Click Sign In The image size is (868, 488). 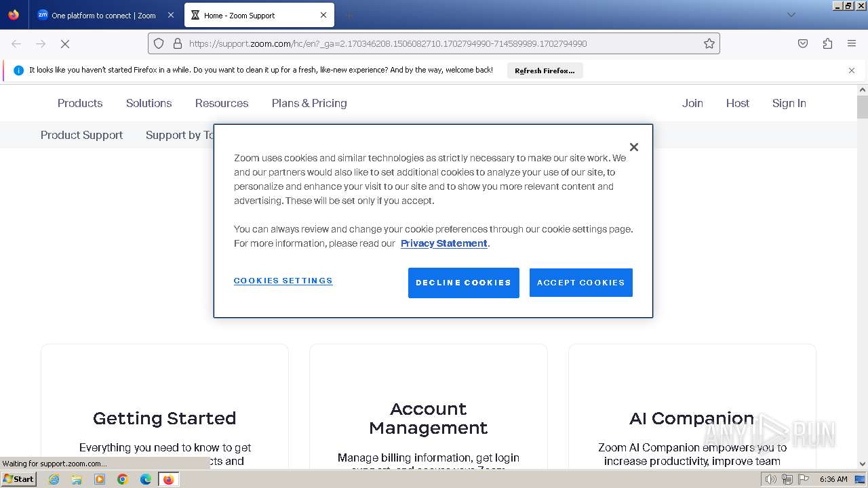pyautogui.click(x=789, y=103)
